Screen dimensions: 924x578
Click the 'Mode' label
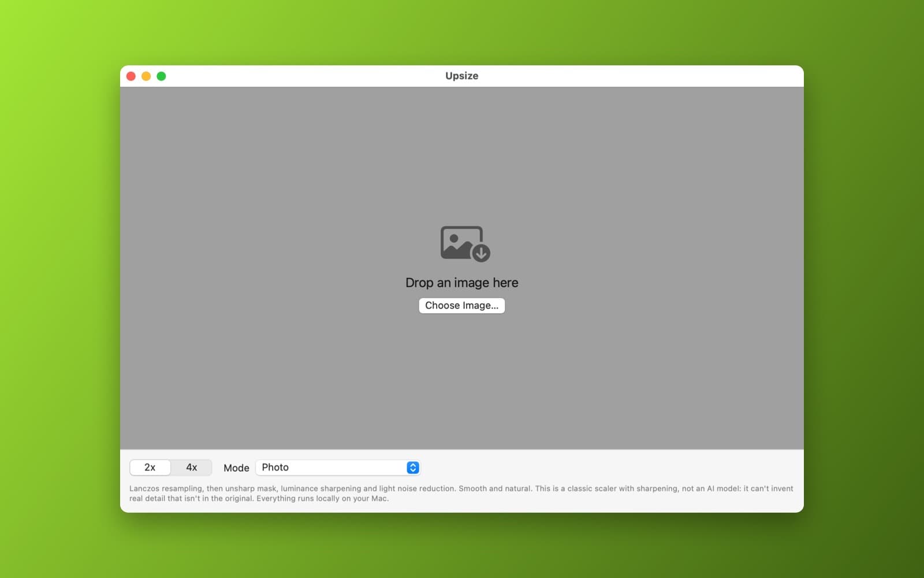tap(236, 468)
